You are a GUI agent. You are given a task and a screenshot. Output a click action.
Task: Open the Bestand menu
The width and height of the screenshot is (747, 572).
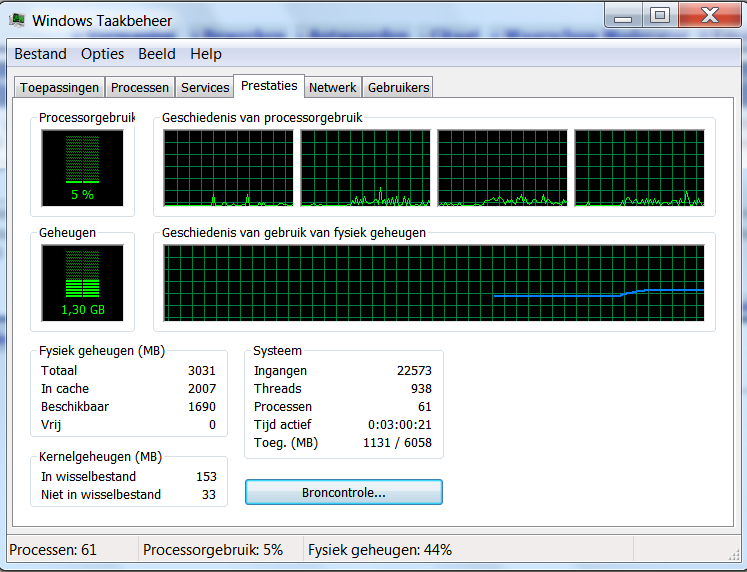[40, 54]
